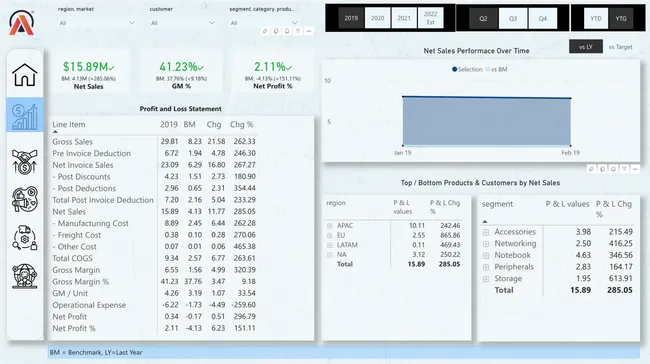Pin visual icon under Net Sales chart
The image size is (650, 364).
592,169
